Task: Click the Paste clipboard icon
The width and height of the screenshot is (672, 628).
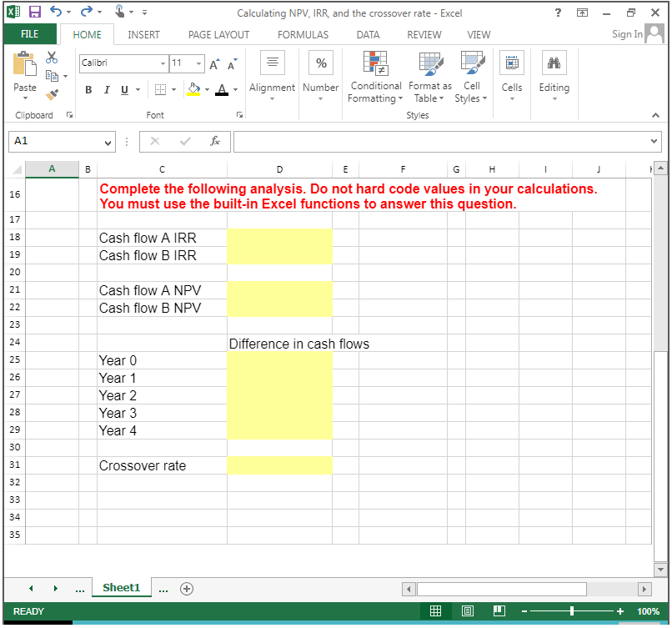Action: [24, 64]
